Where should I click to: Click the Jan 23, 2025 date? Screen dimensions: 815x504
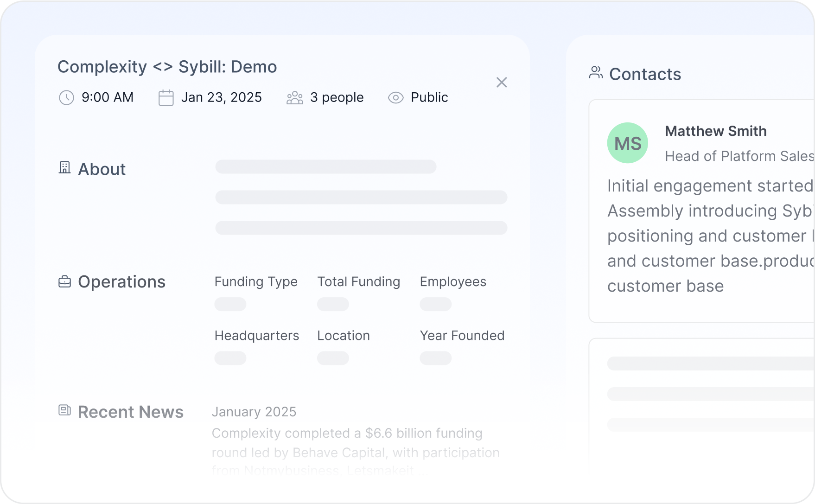(x=222, y=97)
